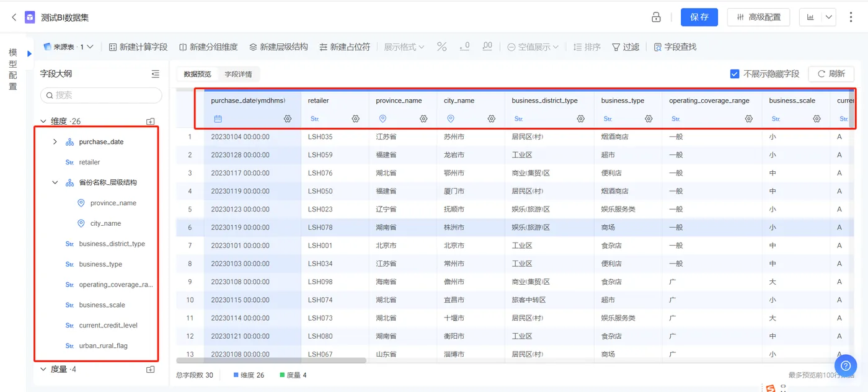The width and height of the screenshot is (868, 392).
Task: Select current_credit_level in field outline
Action: point(108,326)
